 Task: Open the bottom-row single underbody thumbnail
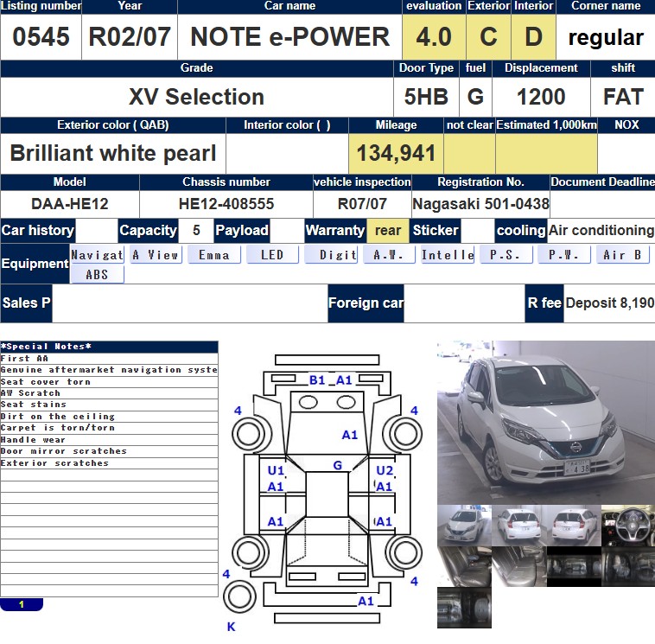[464, 608]
